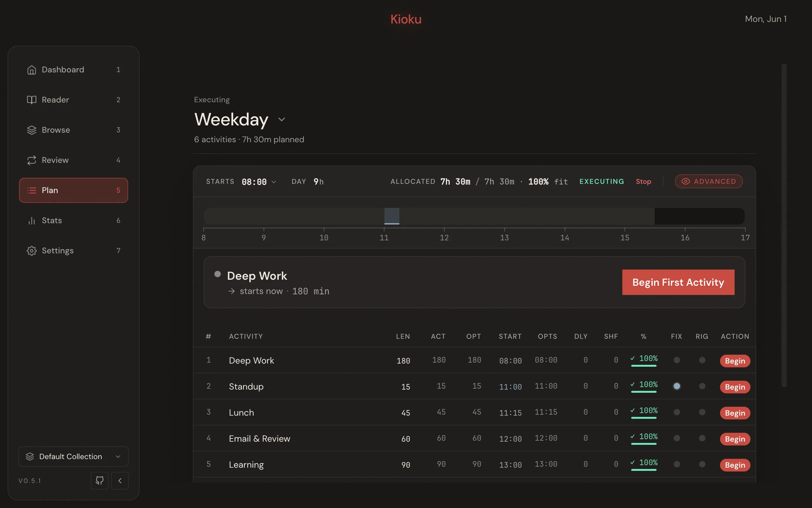The height and width of the screenshot is (508, 812).
Task: Open the Dashboard menu item
Action: click(x=74, y=70)
